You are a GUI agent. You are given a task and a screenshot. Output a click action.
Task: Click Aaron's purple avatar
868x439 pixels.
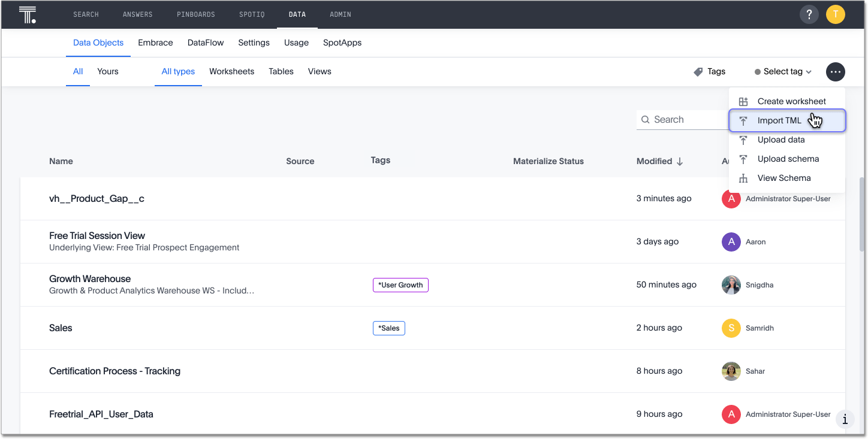pos(731,241)
